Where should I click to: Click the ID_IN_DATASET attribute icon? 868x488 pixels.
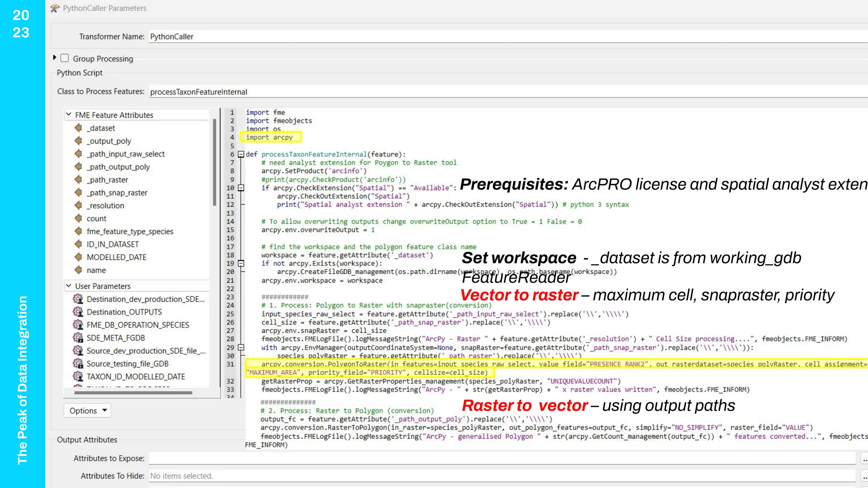click(x=78, y=244)
